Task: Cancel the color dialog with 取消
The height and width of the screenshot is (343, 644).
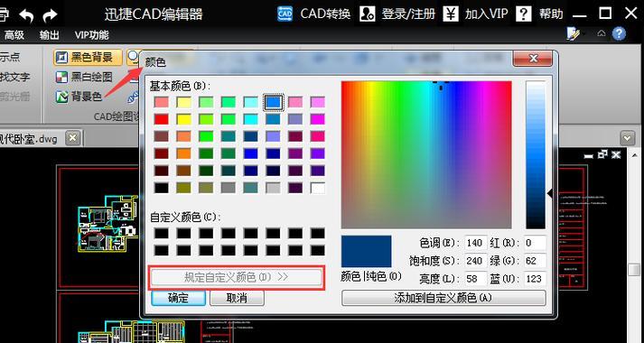Action: pos(237,298)
